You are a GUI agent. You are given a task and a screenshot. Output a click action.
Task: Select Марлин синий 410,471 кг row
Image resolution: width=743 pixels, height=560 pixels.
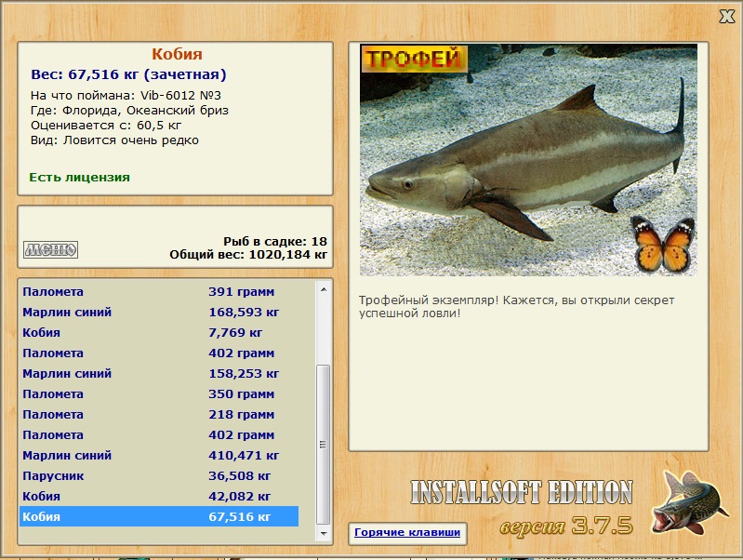click(x=159, y=455)
